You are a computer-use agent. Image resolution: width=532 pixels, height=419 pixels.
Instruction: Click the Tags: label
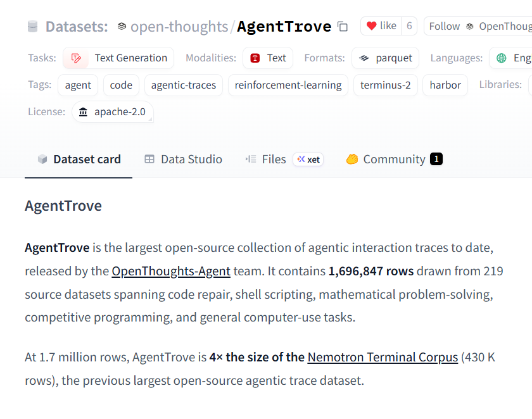(x=40, y=84)
